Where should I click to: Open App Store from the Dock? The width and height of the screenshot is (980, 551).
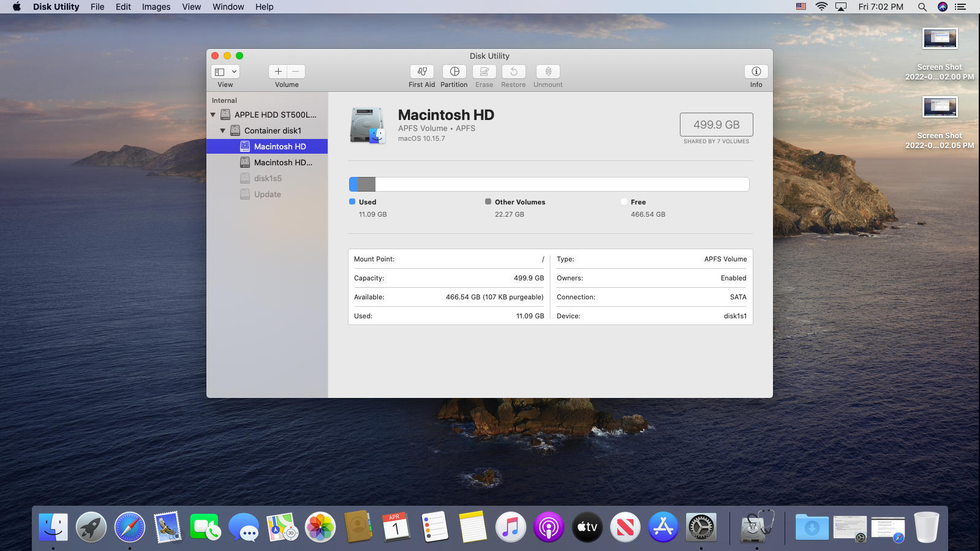pyautogui.click(x=663, y=527)
